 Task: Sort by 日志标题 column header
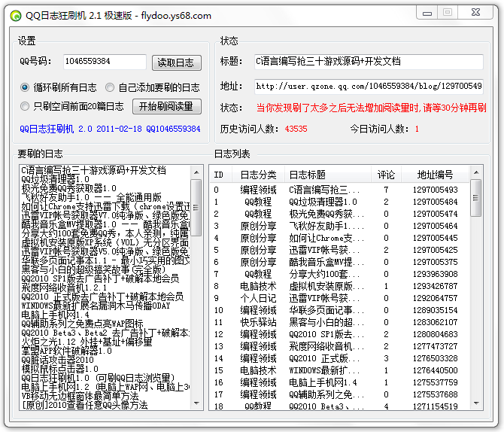click(x=327, y=175)
